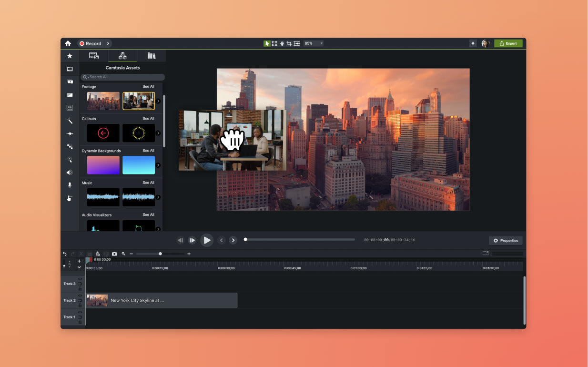Open the Voice Narration panel (microphone)
This screenshot has width=588, height=367.
click(x=70, y=185)
